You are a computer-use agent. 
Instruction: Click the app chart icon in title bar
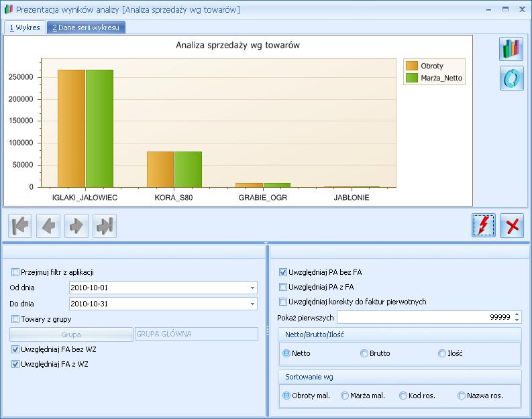[8, 9]
